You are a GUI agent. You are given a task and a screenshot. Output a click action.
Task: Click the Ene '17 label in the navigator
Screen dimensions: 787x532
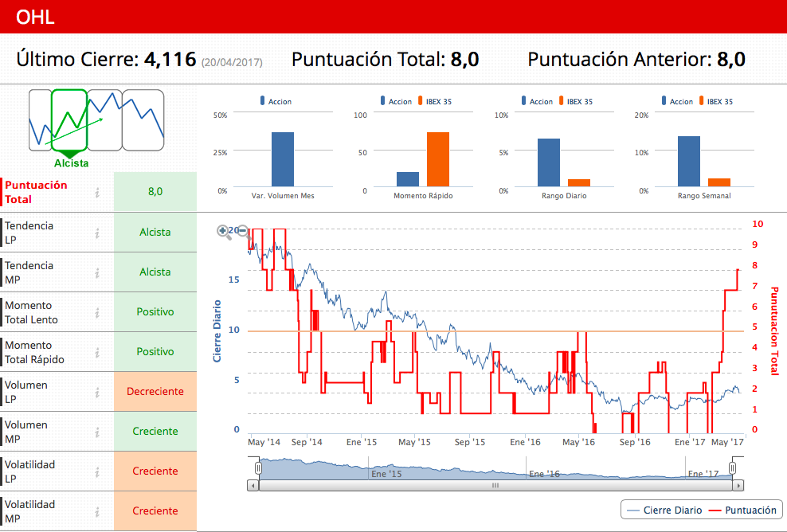[703, 474]
